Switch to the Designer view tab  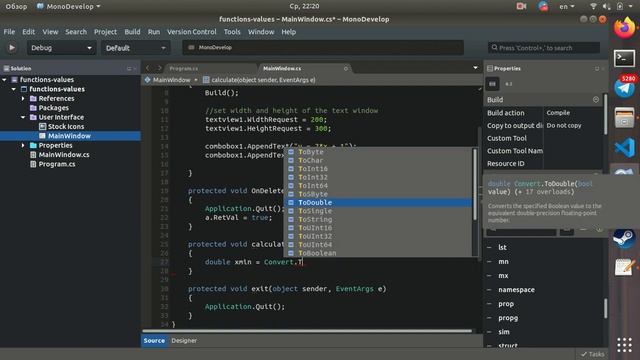pos(184,340)
